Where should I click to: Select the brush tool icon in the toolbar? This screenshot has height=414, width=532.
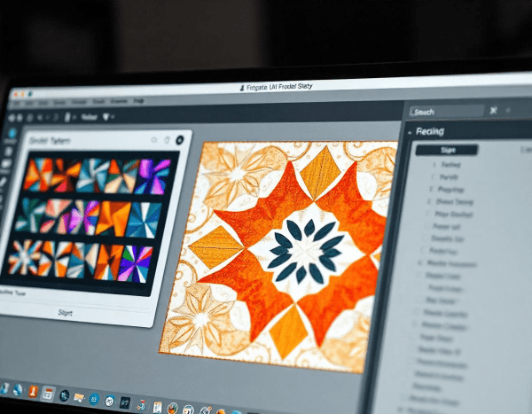point(67,117)
